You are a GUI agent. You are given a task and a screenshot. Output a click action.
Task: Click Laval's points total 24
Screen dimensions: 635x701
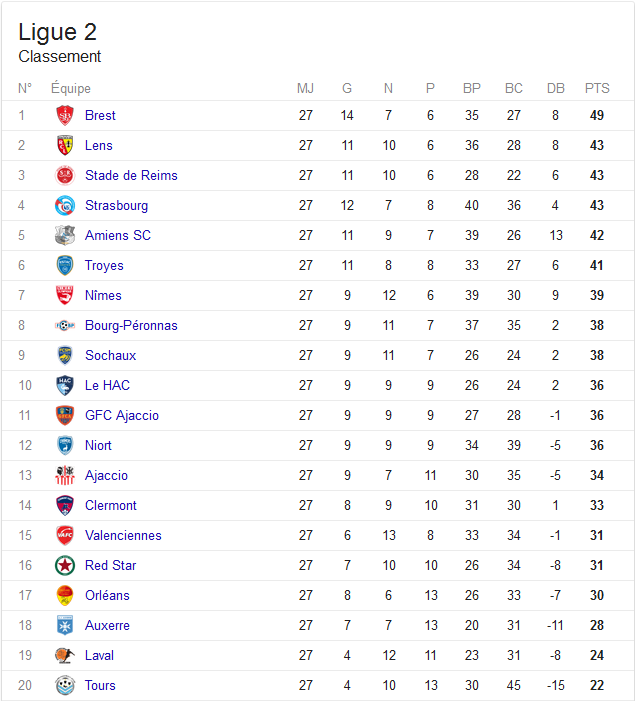click(x=597, y=655)
